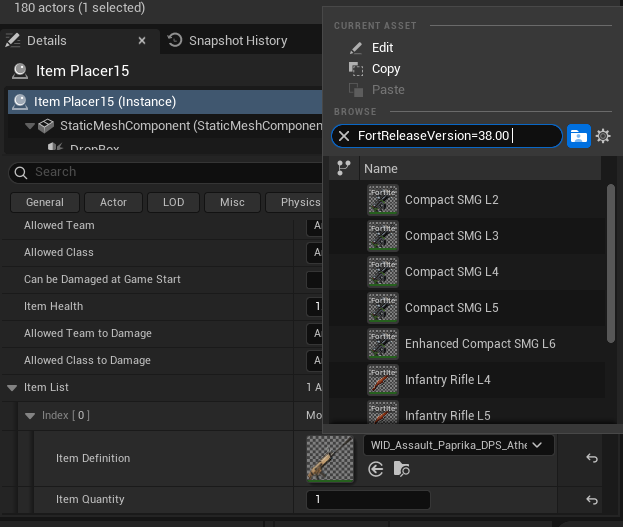This screenshot has height=527, width=623.
Task: Click the Compact SMG L5 thumbnail icon
Action: pyautogui.click(x=383, y=308)
